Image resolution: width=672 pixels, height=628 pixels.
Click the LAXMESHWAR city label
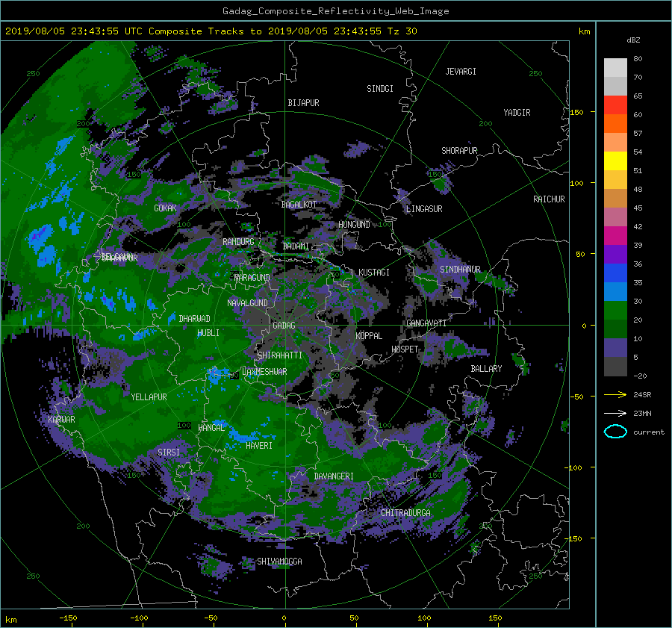tap(264, 372)
